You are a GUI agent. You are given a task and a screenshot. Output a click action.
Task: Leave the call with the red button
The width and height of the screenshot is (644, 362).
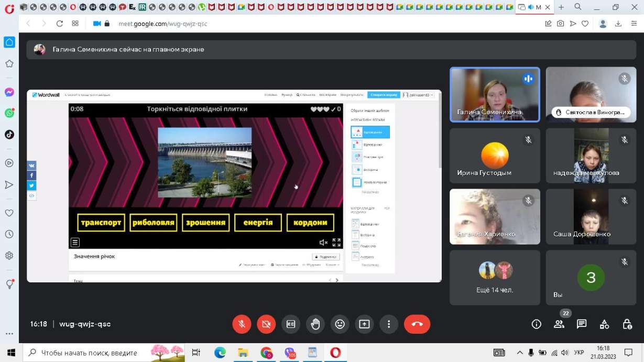pyautogui.click(x=417, y=324)
